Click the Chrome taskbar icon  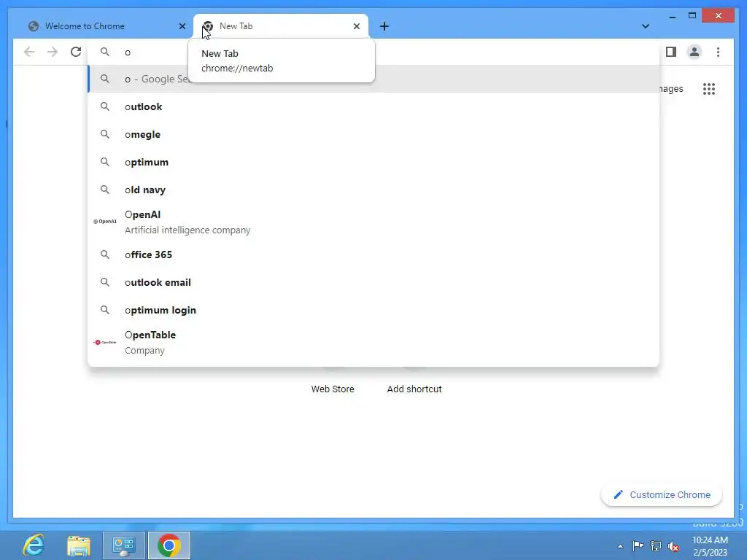pyautogui.click(x=169, y=545)
